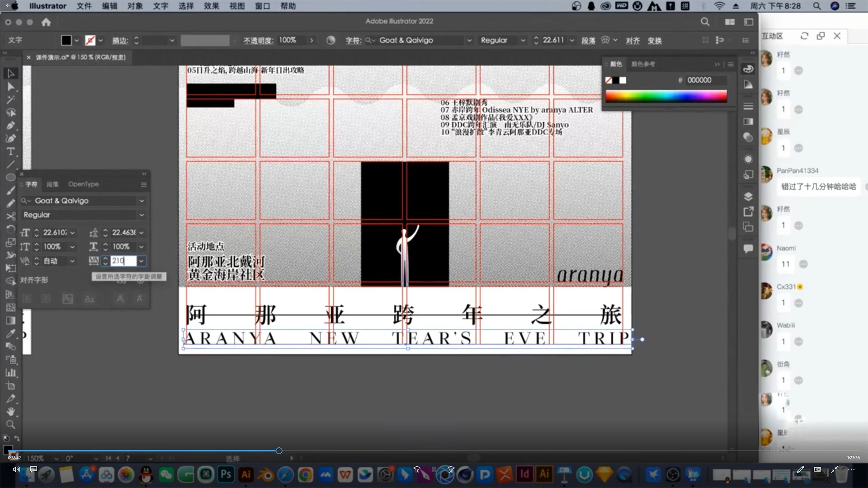Open the tracking value dropdown arrow
The height and width of the screenshot is (488, 868).
142,261
